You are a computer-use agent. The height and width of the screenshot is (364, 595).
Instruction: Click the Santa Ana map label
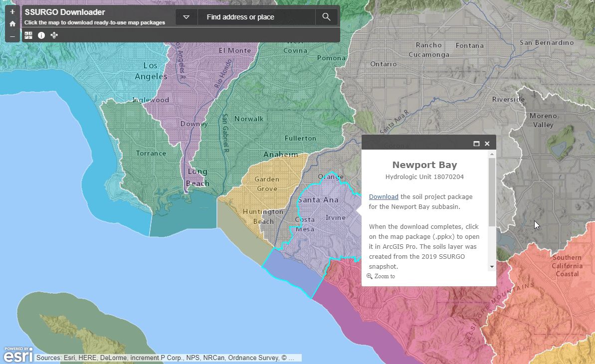click(x=318, y=199)
